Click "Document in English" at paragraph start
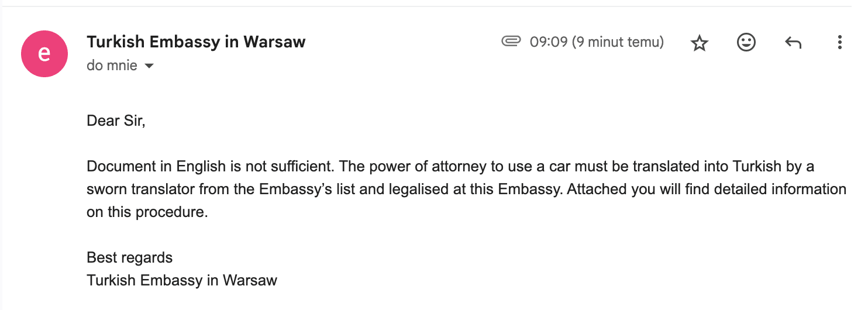This screenshot has width=868, height=310. coord(156,166)
